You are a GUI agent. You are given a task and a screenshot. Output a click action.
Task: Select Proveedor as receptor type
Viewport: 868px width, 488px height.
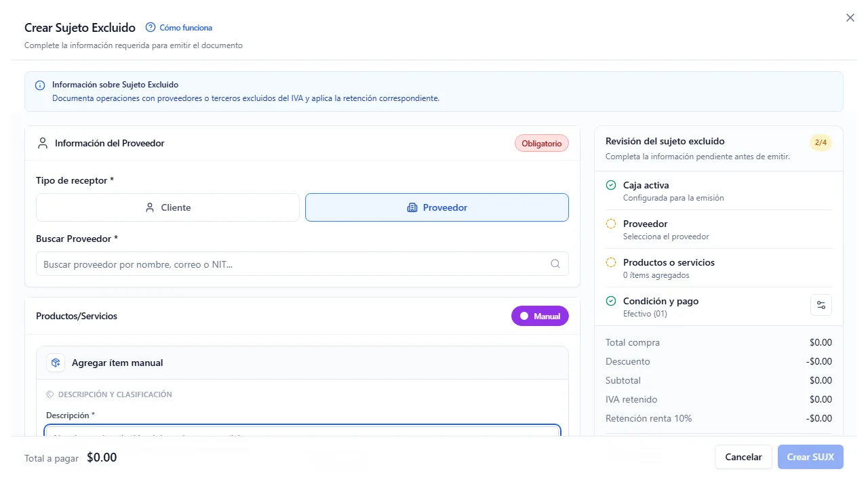tap(437, 207)
